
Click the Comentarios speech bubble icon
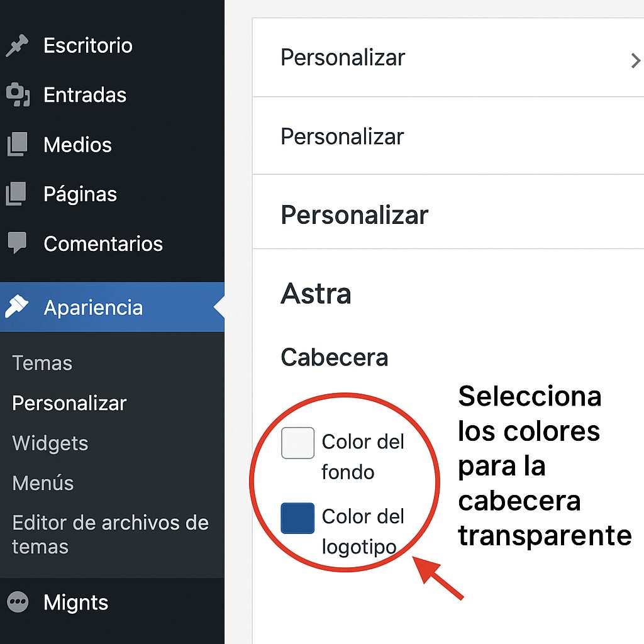[17, 243]
